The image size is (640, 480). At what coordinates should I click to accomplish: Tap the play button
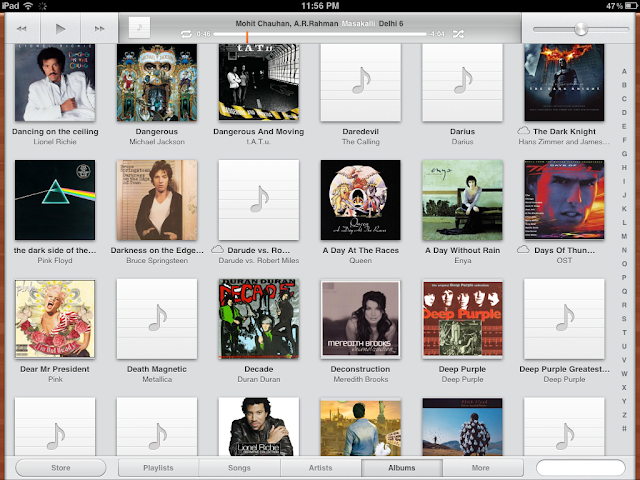tap(60, 29)
